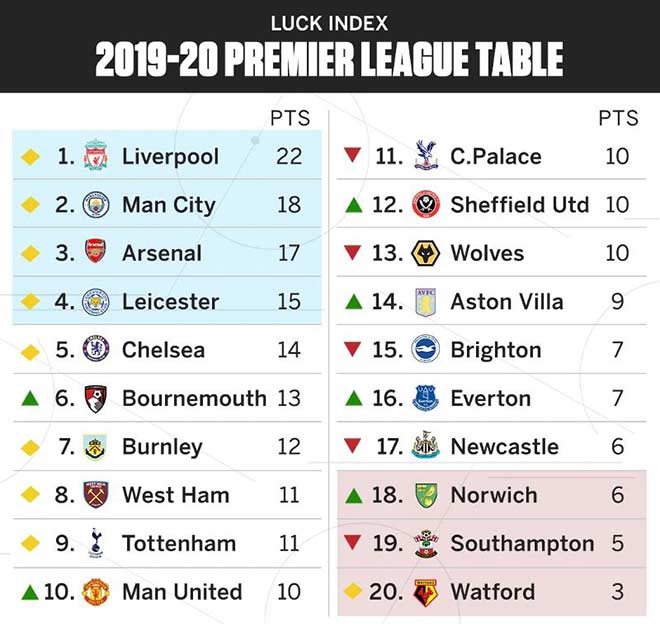Click the green up arrow beside Bournemouth
Viewport: 660px width, 624px height.
coord(30,398)
